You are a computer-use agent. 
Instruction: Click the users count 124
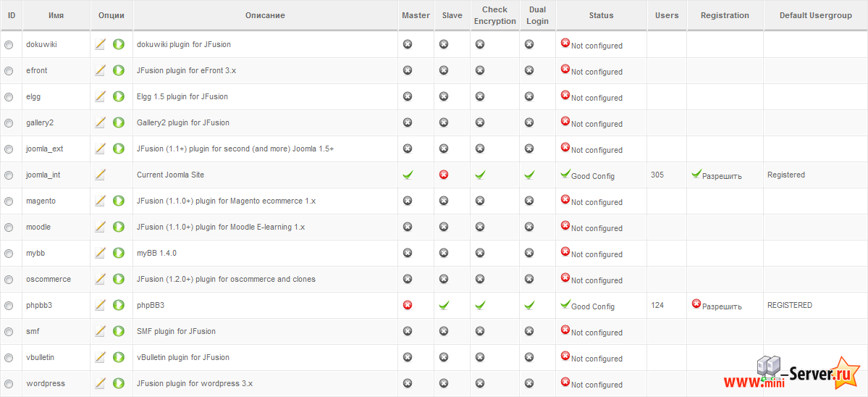click(657, 305)
